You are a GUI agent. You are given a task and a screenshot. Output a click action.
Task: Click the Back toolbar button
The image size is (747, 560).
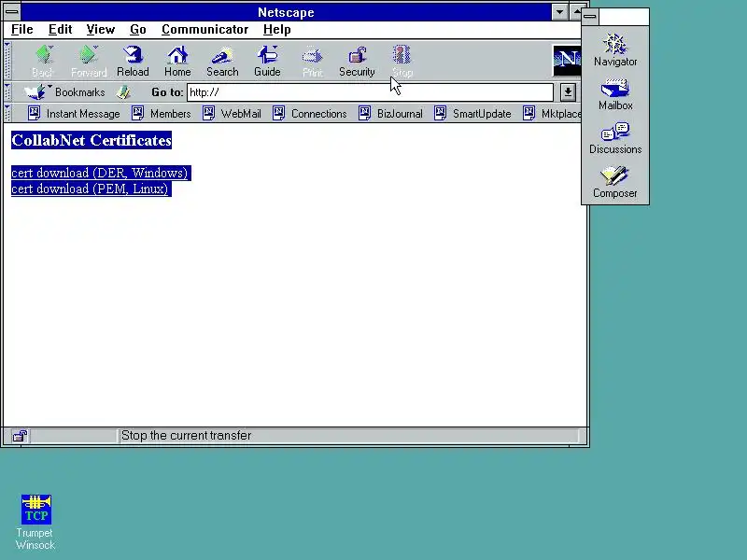click(43, 61)
